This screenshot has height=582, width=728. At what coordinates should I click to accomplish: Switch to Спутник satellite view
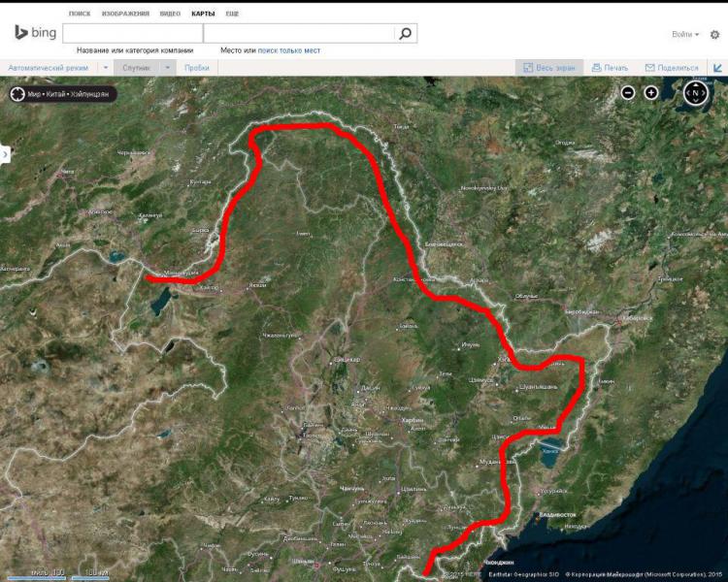[x=136, y=68]
